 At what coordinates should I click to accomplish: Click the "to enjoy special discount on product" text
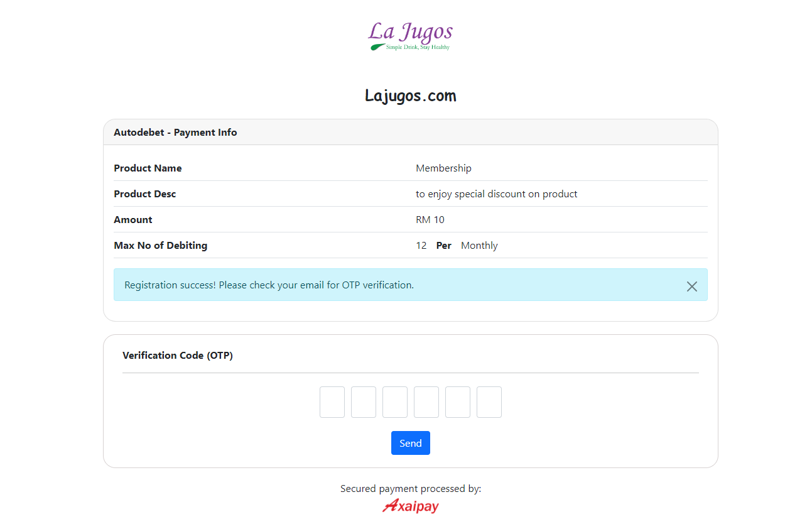(496, 194)
